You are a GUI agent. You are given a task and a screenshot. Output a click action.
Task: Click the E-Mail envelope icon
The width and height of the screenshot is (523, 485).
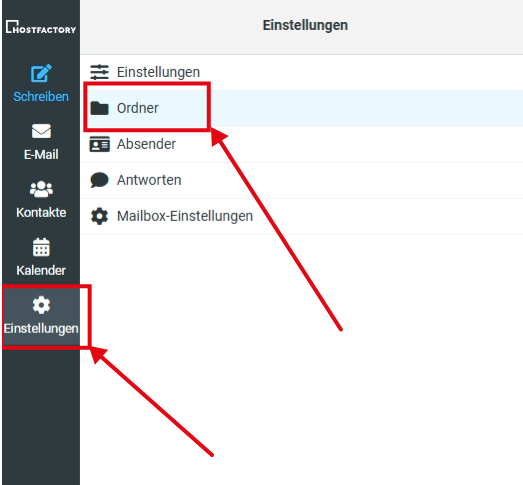(x=41, y=131)
